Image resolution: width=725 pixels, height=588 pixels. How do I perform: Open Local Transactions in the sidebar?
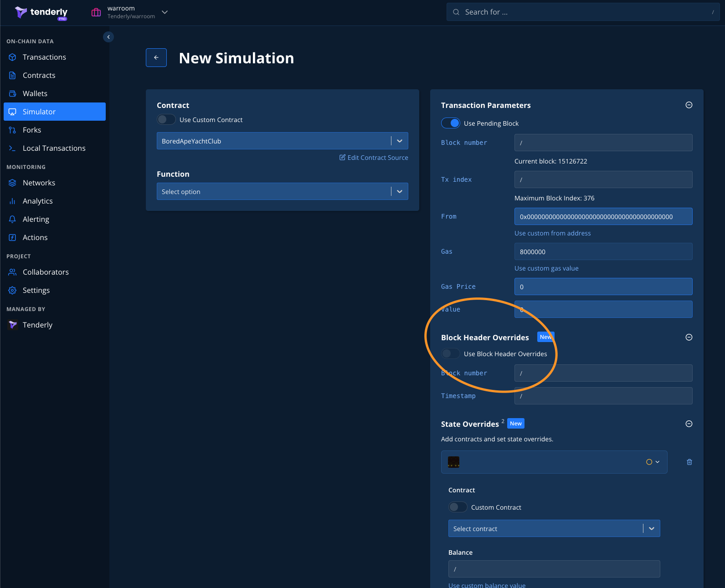click(x=55, y=148)
